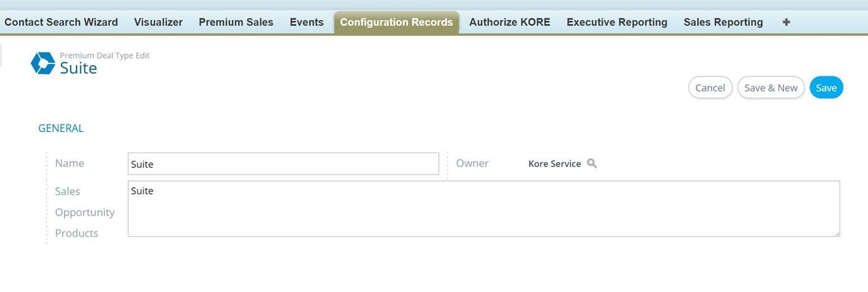Go to the Premium Sales tab
Screen dimensions: 868x292
(x=236, y=22)
